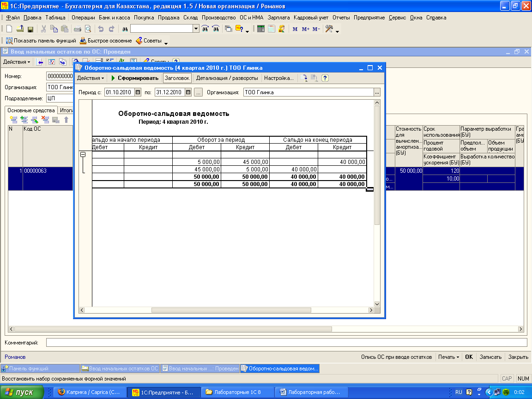Open the report Действия dropdown
The width and height of the screenshot is (532, 399).
91,78
